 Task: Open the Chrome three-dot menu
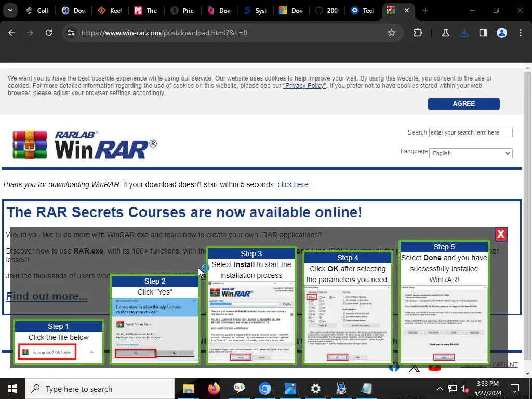[521, 33]
